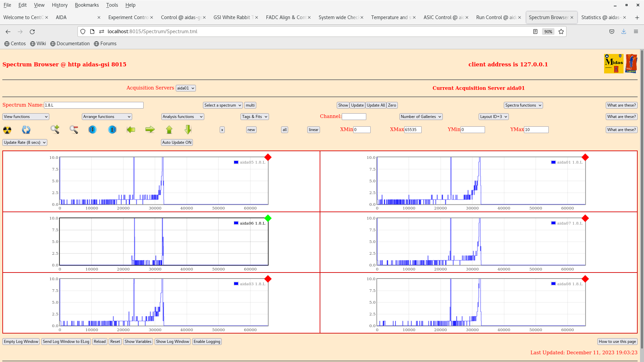Click the green left arrow icon
Viewport: 644px width, 362px height.
pos(131,129)
